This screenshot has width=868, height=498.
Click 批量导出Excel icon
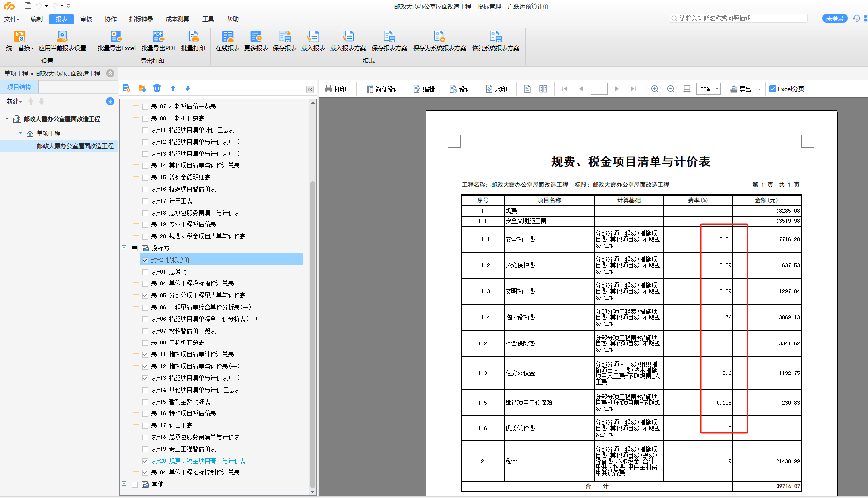click(x=116, y=36)
